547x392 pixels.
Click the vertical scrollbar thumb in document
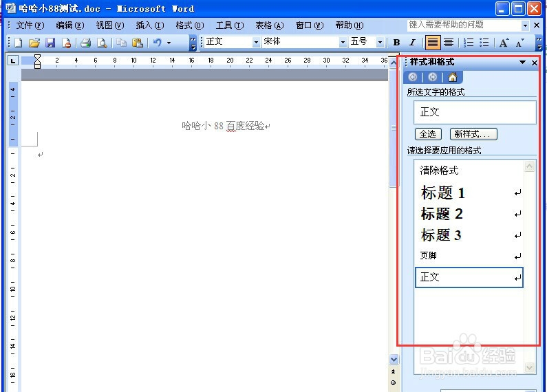coord(393,127)
